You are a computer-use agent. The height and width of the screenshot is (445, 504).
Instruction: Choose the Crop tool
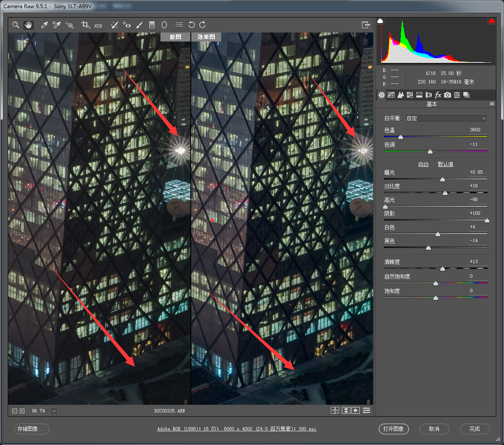point(85,25)
